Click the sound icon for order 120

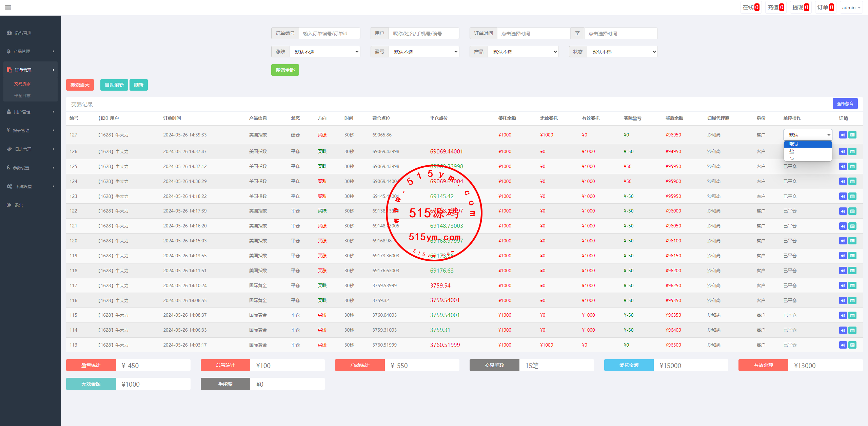pyautogui.click(x=843, y=241)
